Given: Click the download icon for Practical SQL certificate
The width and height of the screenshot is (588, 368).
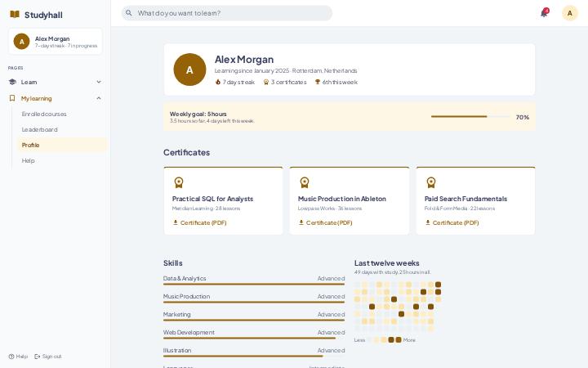Looking at the screenshot, I should coord(175,222).
